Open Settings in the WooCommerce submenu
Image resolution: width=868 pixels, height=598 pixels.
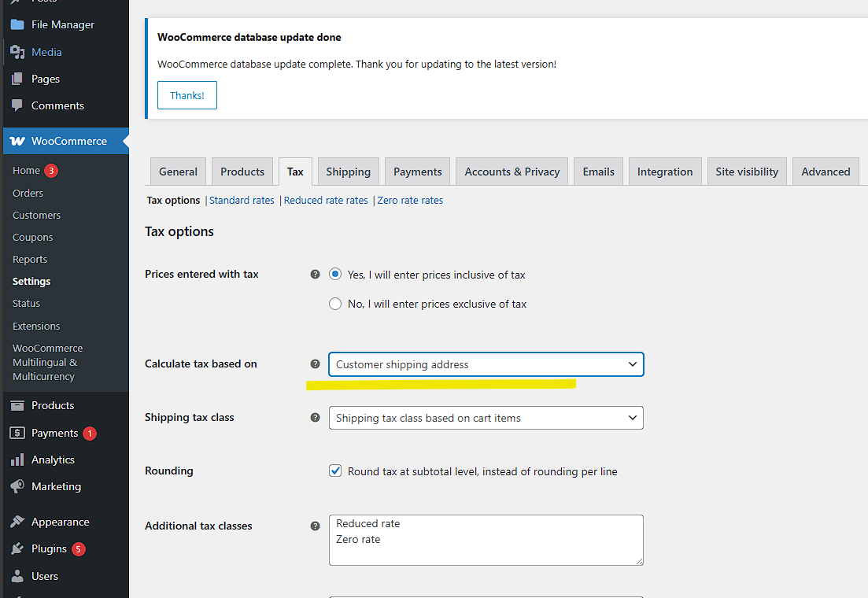[x=31, y=281]
